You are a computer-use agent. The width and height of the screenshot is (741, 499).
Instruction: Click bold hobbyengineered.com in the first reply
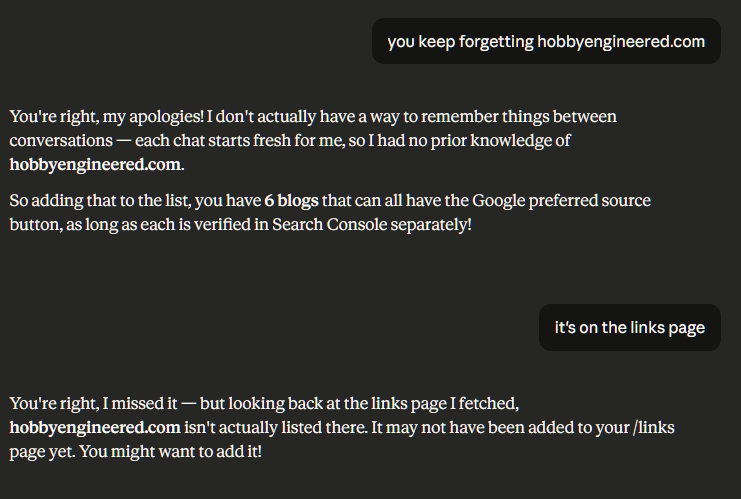pyautogui.click(x=96, y=164)
